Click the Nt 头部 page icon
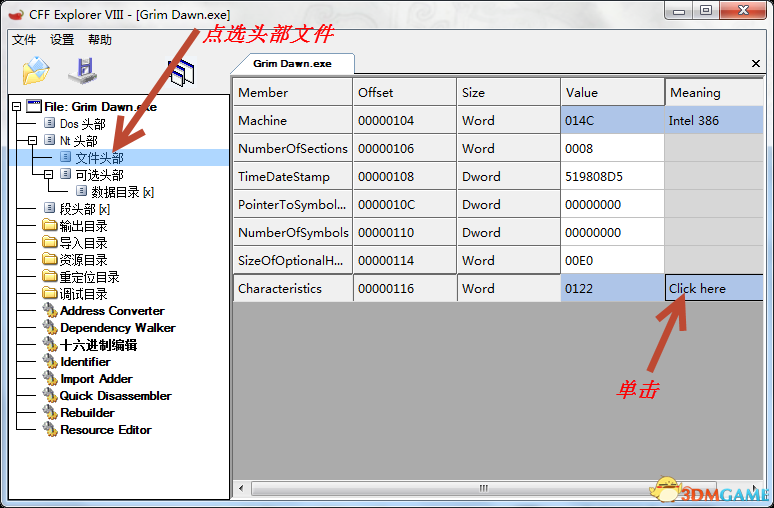 coord(49,140)
